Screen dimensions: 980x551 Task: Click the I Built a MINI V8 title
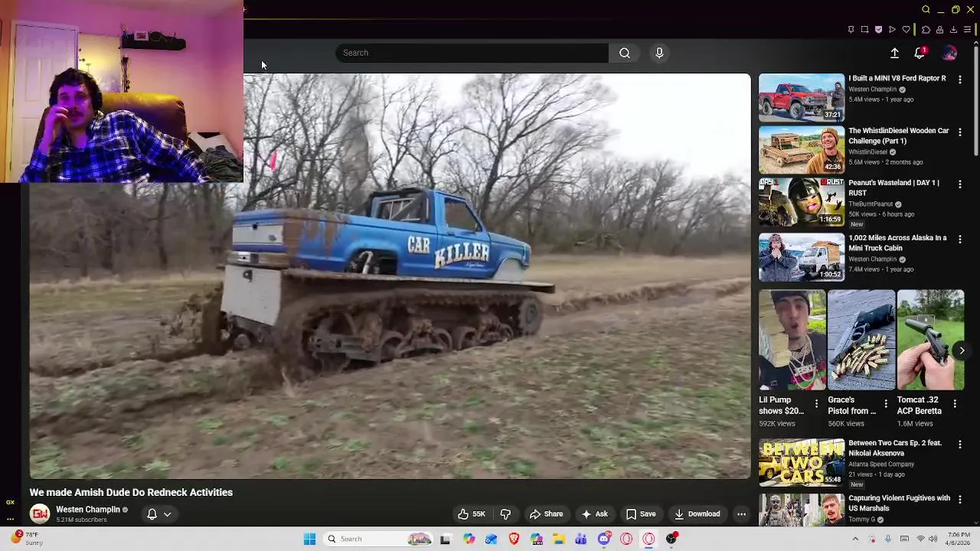pyautogui.click(x=897, y=78)
